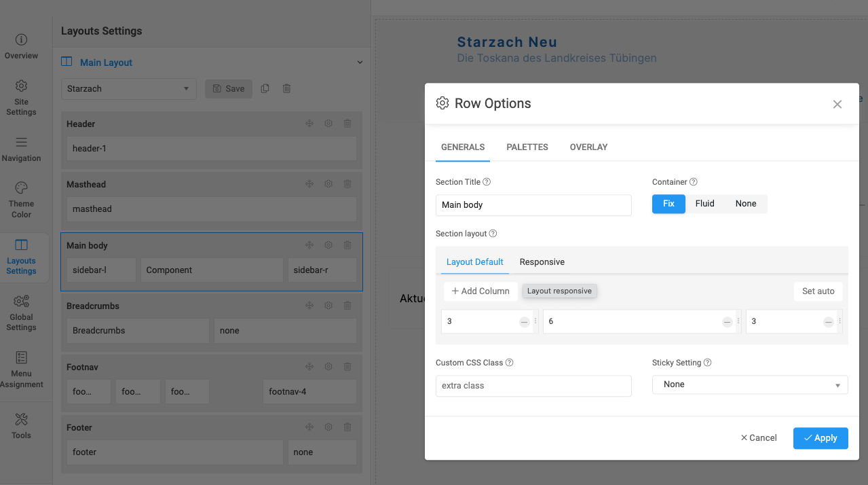The height and width of the screenshot is (485, 868).
Task: Duplicate layout using the copy icon
Action: tap(265, 88)
